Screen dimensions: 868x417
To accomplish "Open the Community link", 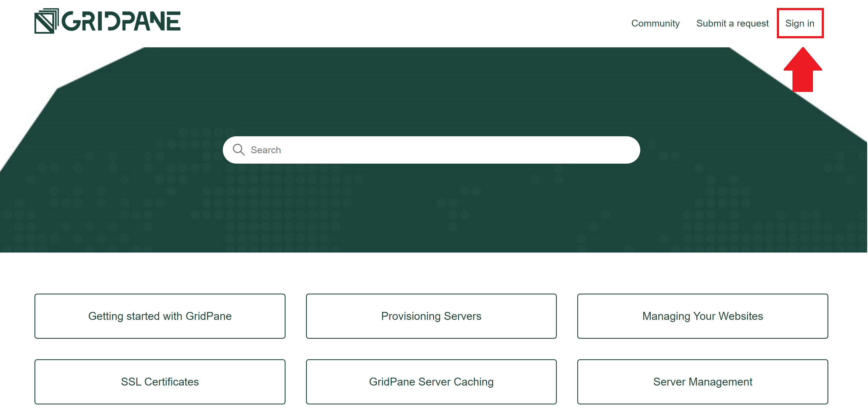I will click(655, 23).
